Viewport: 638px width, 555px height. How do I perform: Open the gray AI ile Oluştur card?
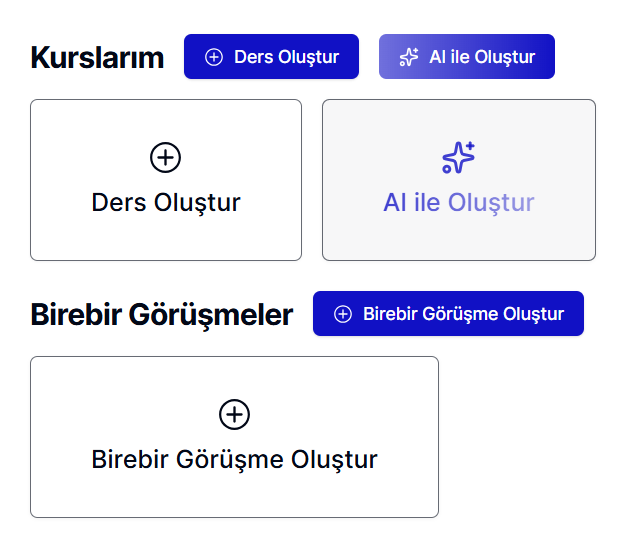click(x=458, y=235)
